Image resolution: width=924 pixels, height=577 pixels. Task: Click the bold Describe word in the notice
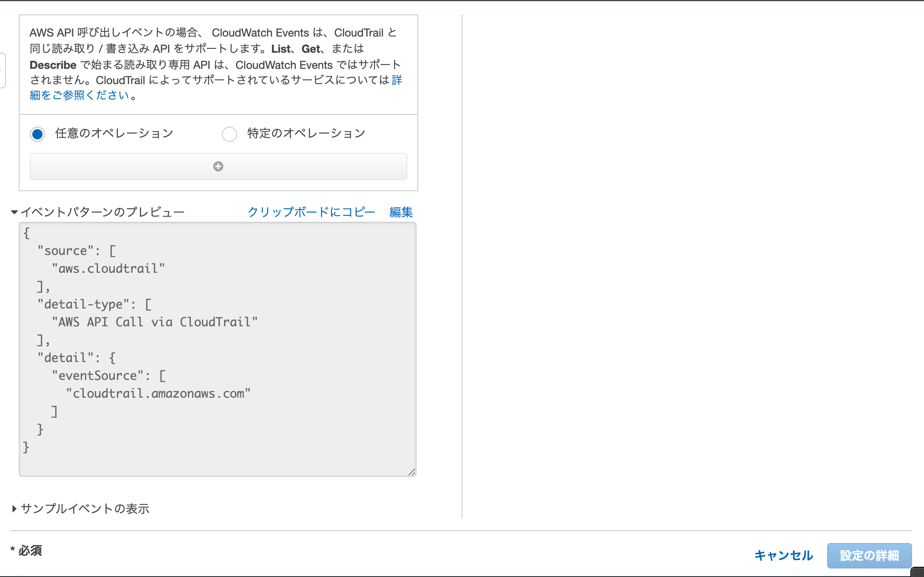53,65
